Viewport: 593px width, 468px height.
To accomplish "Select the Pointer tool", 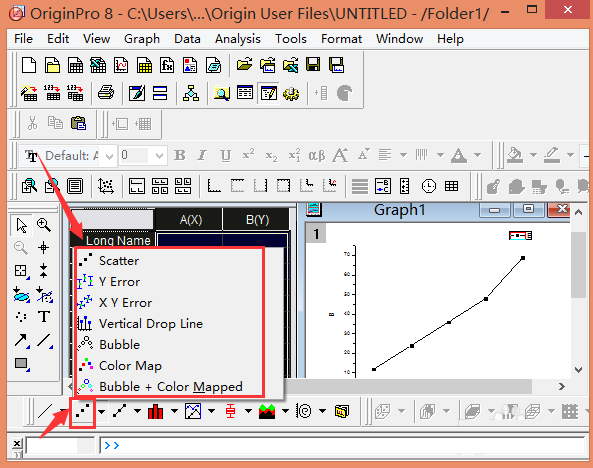I will point(22,225).
